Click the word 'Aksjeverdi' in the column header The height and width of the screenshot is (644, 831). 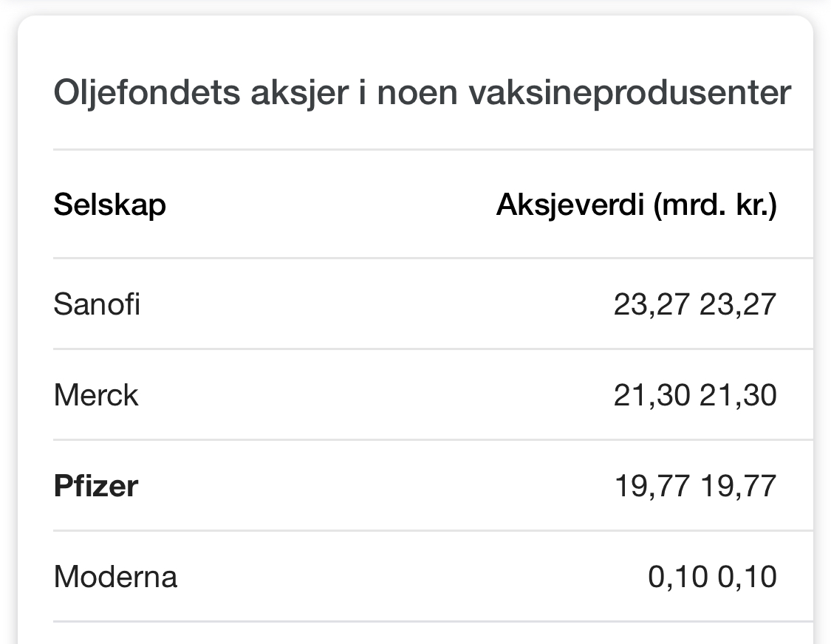[570, 205]
